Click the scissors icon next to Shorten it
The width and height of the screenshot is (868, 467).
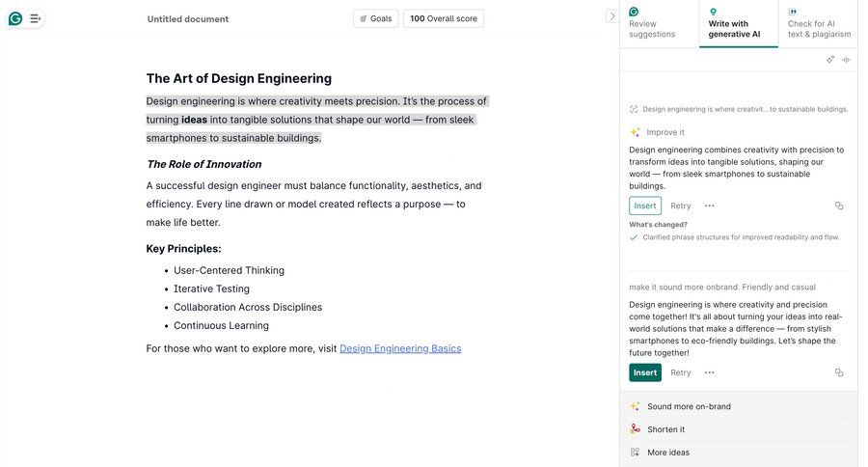635,428
